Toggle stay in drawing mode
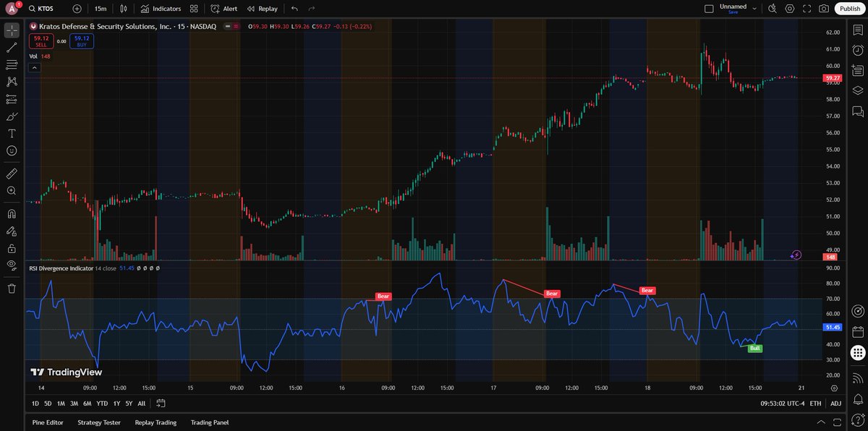The height and width of the screenshot is (431, 868). click(12, 231)
